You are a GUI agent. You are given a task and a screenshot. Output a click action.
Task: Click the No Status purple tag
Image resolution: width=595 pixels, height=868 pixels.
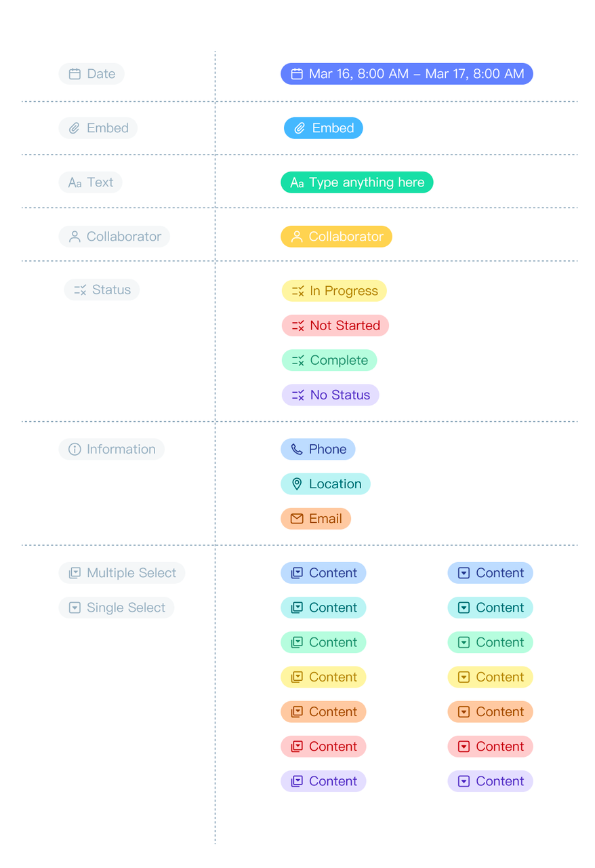[x=331, y=395]
